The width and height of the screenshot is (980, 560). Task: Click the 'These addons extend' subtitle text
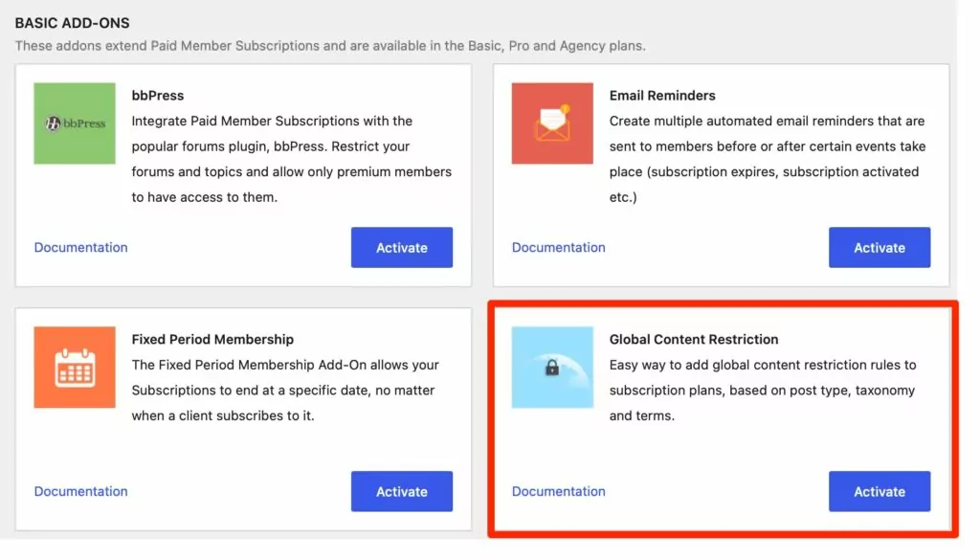click(330, 46)
